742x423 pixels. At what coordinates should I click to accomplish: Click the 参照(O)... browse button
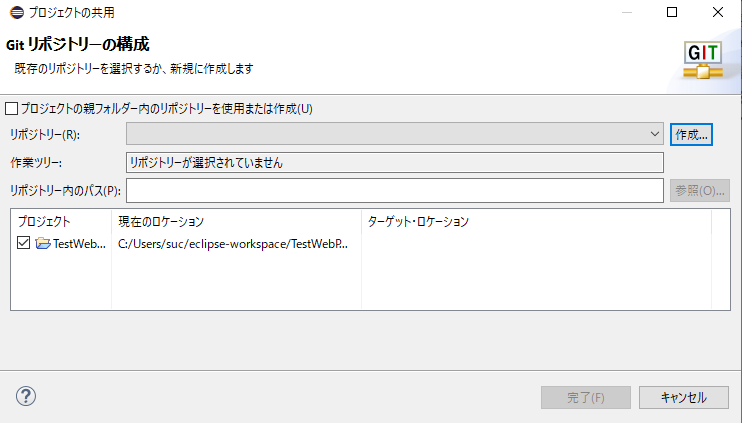coord(699,191)
